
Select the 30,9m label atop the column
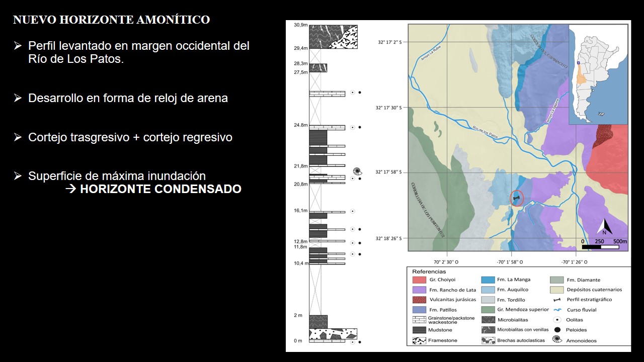[300, 25]
